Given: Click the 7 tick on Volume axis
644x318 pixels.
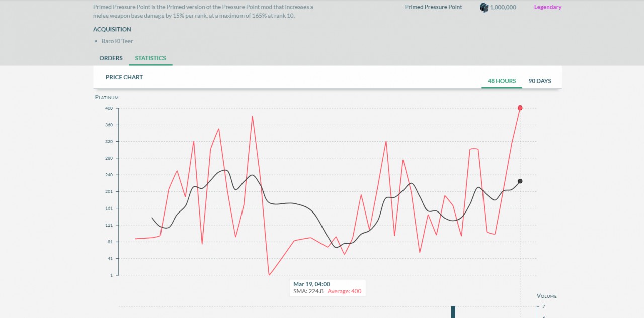Looking at the screenshot, I should [x=544, y=306].
